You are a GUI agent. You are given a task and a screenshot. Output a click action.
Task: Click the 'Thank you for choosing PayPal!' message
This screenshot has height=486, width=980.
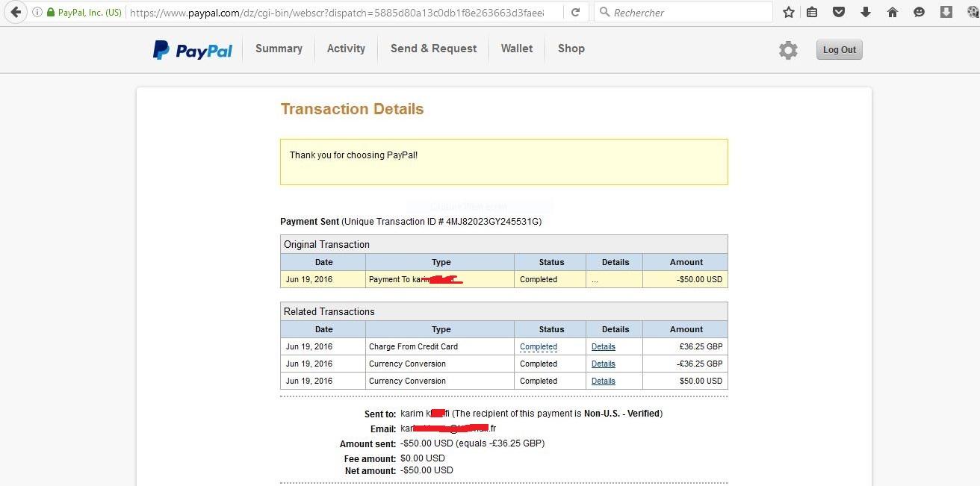tap(353, 155)
